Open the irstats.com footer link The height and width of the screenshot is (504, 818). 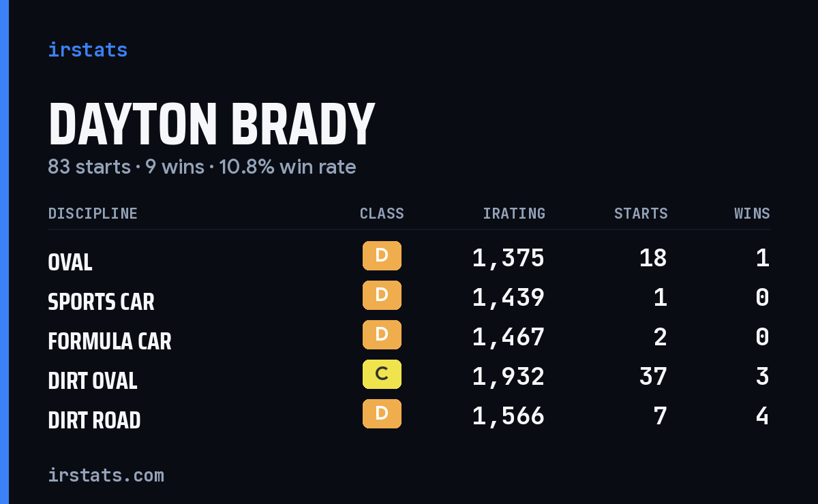106,475
